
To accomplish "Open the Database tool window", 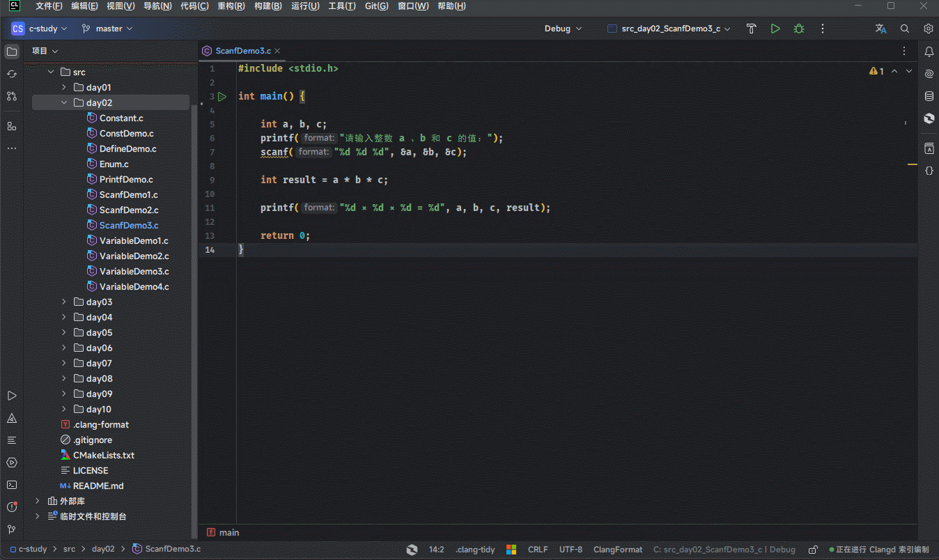I will (x=928, y=95).
